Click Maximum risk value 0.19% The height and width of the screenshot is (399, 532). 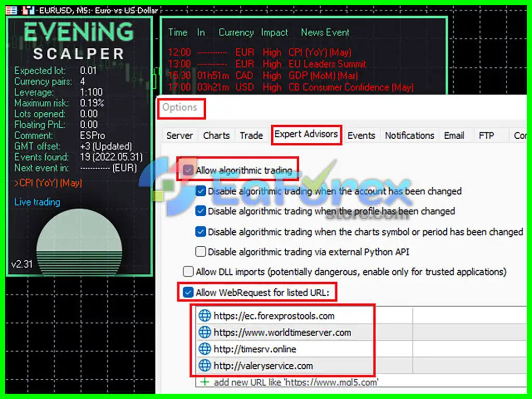tap(92, 103)
